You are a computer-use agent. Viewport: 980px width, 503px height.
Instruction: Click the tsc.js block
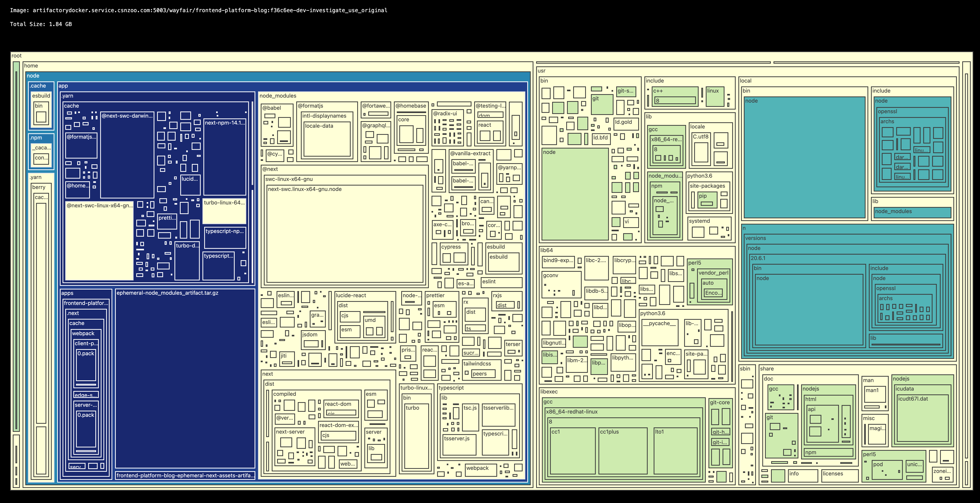point(470,417)
